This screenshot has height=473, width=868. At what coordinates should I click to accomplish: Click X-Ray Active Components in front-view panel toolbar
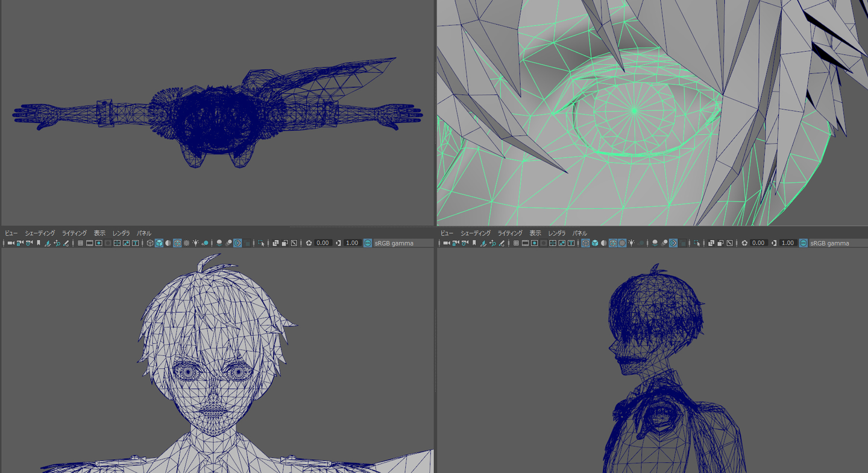285,243
